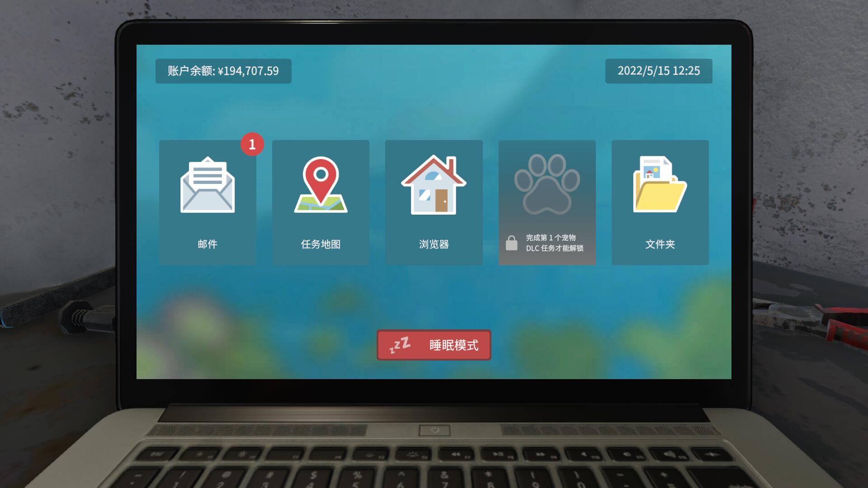Enable 睡眠模式 (Sleep Mode) button
Viewport: 868px width, 488px height.
point(434,345)
